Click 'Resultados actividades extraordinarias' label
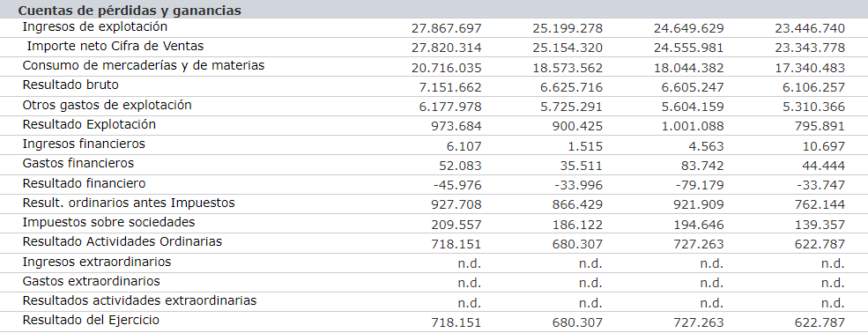The height and width of the screenshot is (333, 868). [x=139, y=301]
